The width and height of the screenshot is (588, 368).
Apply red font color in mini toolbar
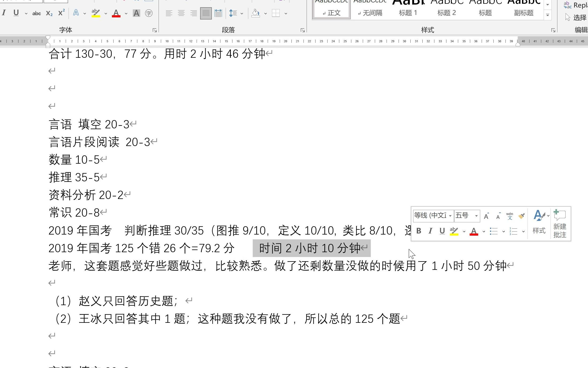click(x=474, y=231)
